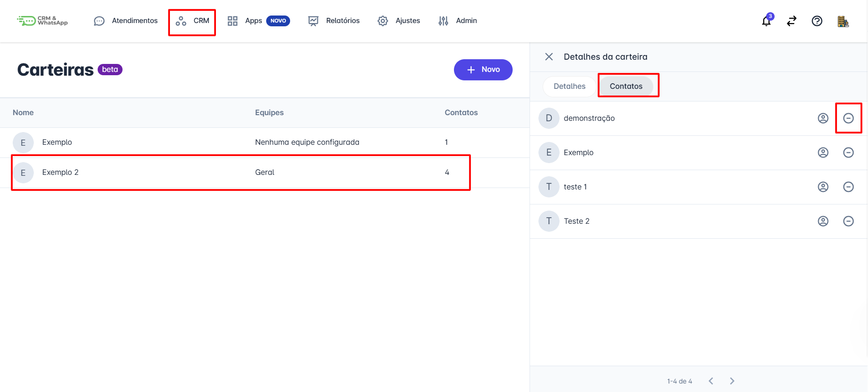Image resolution: width=868 pixels, height=392 pixels.
Task: Close the Detalhes da carteira panel
Action: tap(548, 57)
